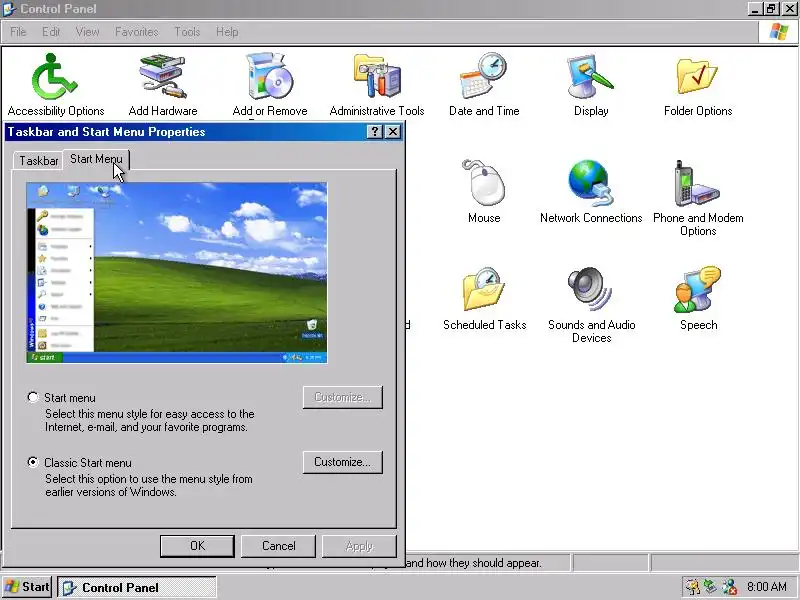Screen dimensions: 800x600
Task: Select the Classic Start menu radio button
Action: point(33,462)
